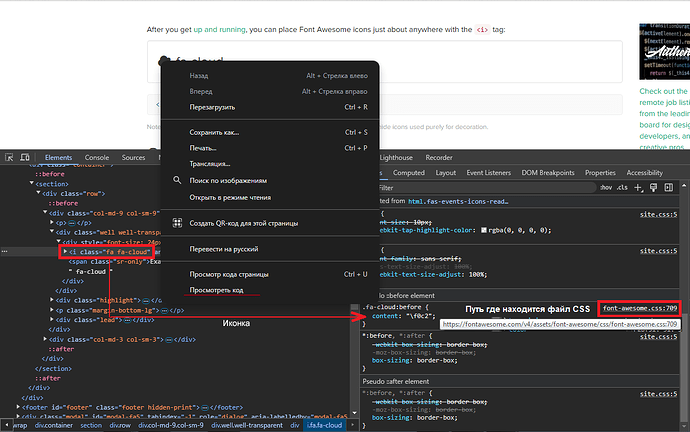The height and width of the screenshot is (432, 690).
Task: Expand the footer element node
Action: click(19, 407)
